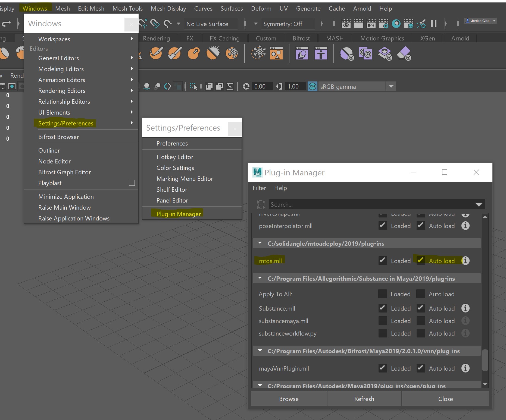This screenshot has width=506, height=420.
Task: Click the orange snowflake freeze shelf icon
Action: pos(232,53)
